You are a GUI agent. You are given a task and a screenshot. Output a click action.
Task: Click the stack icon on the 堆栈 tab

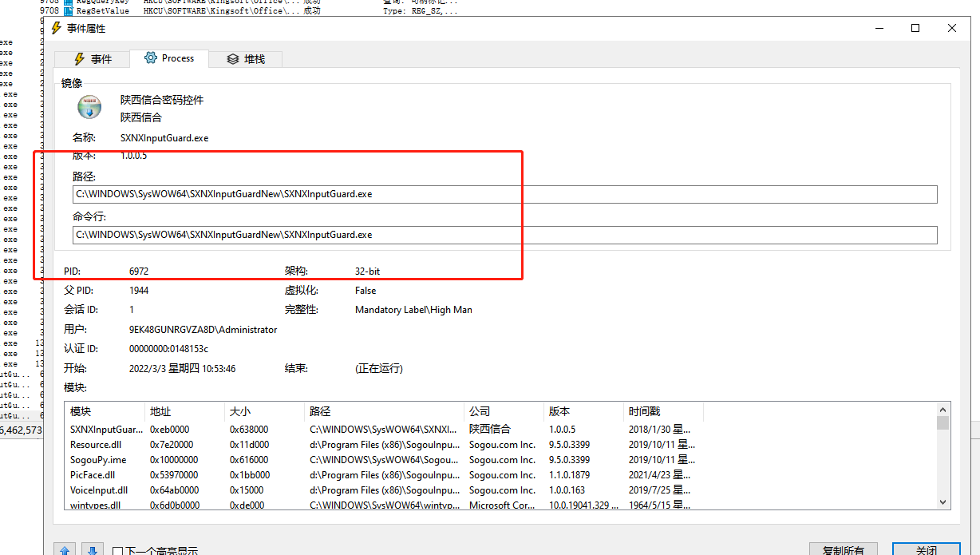pos(232,58)
